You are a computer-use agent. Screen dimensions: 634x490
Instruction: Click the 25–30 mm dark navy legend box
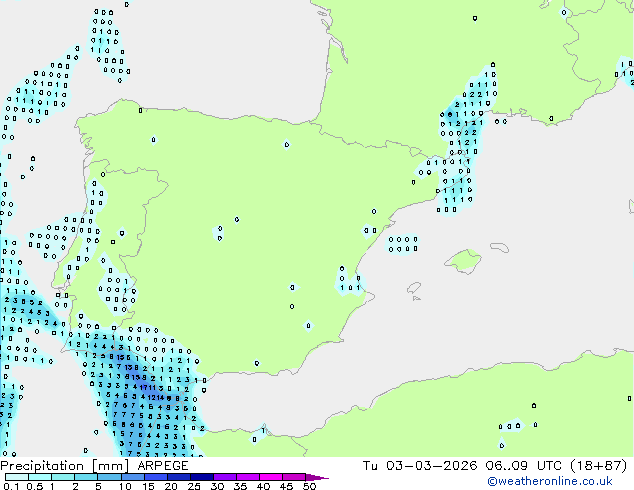[202, 477]
